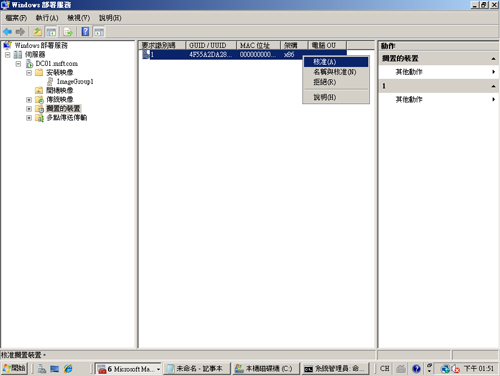This screenshot has width=500, height=376.
Task: Expand the 傳統映像 node
Action: pyautogui.click(x=29, y=99)
